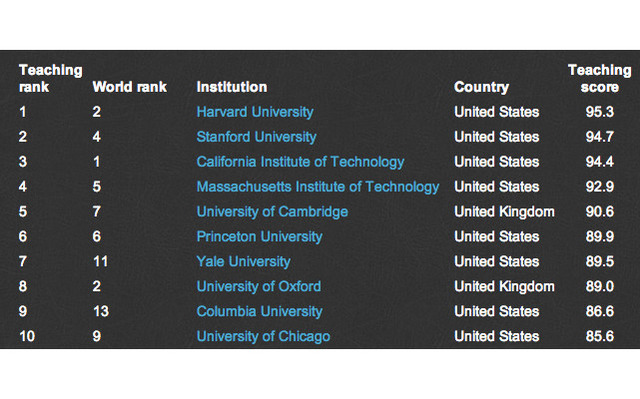Click the Country column header

pos(482,87)
